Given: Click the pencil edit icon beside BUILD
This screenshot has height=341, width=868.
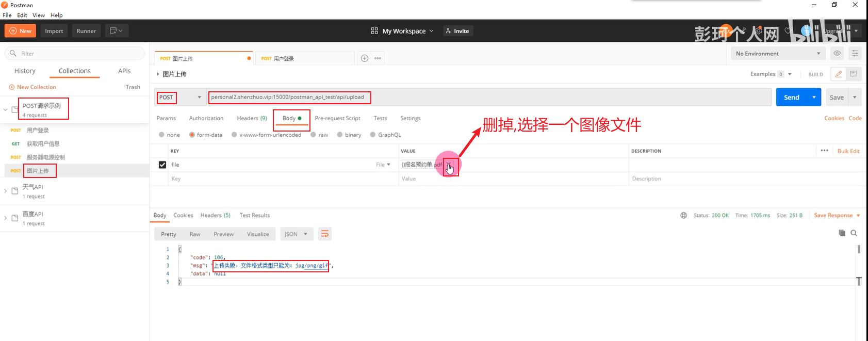Looking at the screenshot, I should pos(839,74).
